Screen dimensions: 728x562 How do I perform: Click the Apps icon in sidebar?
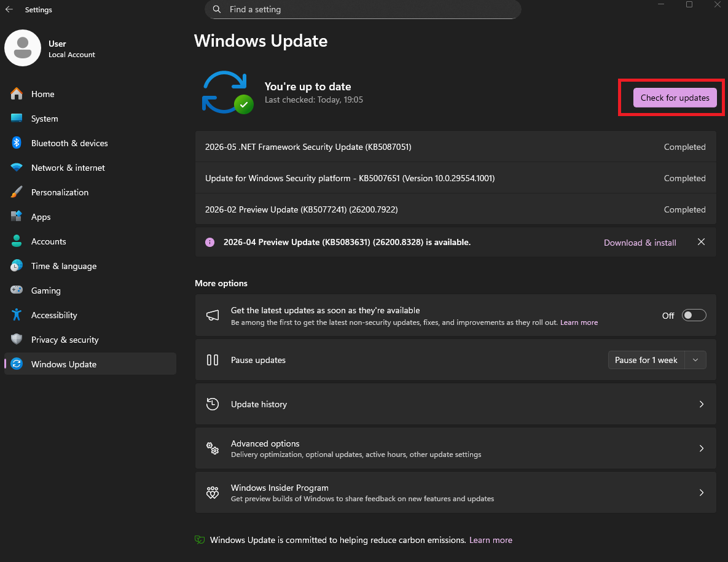pos(17,217)
